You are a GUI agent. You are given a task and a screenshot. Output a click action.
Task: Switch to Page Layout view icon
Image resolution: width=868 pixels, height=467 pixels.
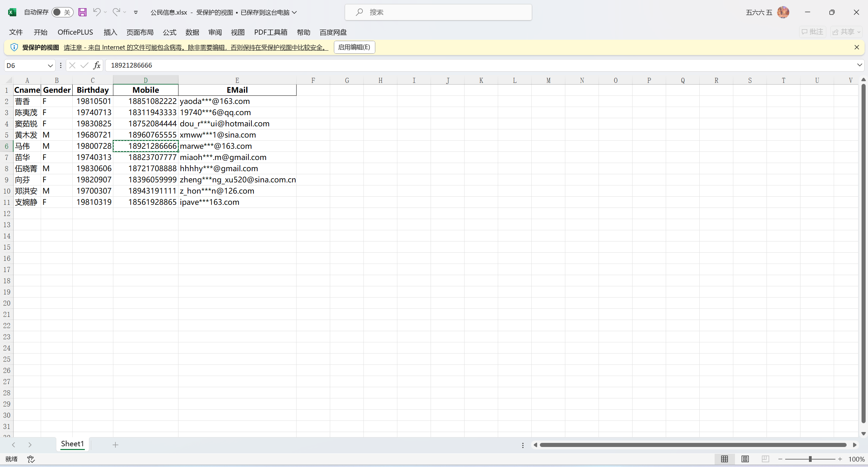click(x=745, y=459)
